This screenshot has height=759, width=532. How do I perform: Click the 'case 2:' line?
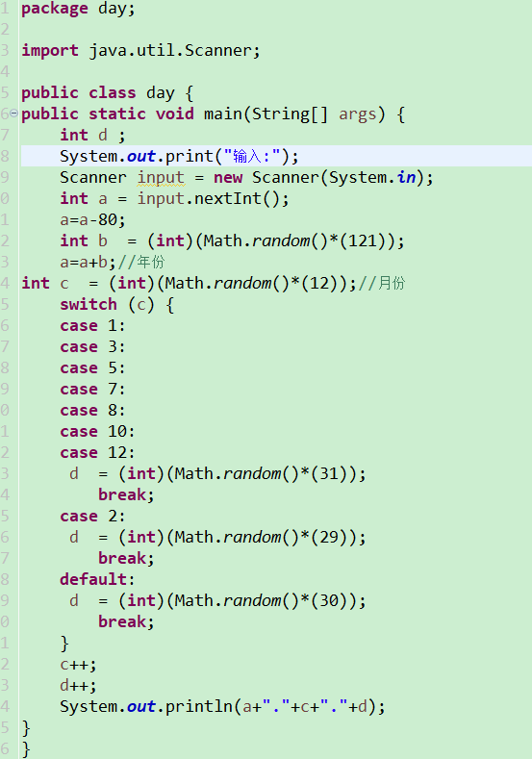[x=92, y=516]
